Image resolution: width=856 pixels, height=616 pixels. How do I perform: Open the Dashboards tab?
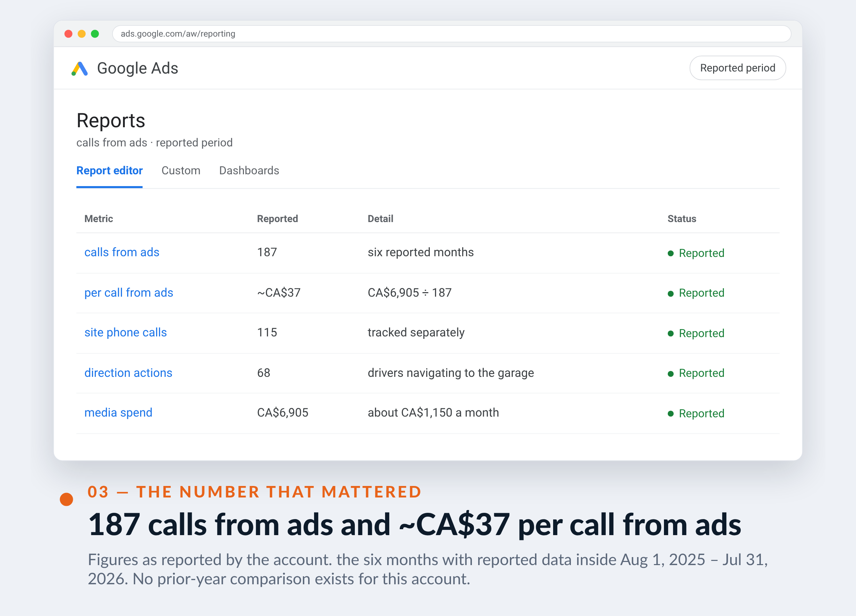click(249, 170)
